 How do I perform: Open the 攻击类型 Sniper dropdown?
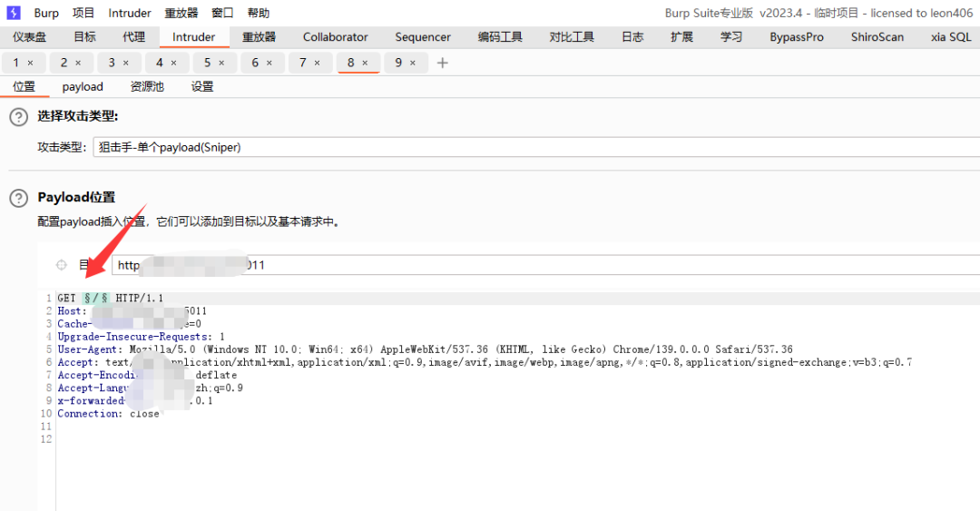click(x=536, y=148)
